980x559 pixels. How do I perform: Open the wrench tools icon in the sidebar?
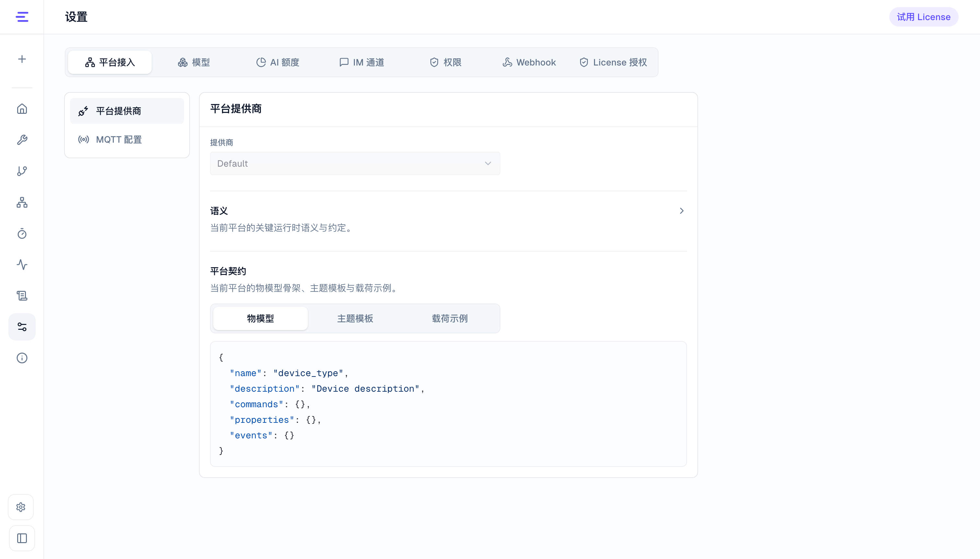click(x=22, y=140)
